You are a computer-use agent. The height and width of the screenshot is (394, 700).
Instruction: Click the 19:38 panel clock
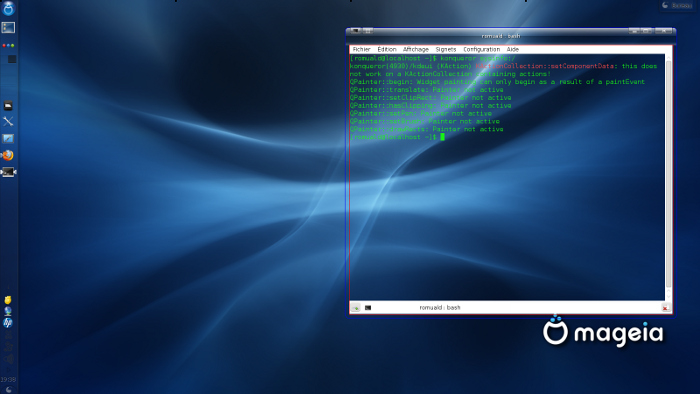coord(8,379)
